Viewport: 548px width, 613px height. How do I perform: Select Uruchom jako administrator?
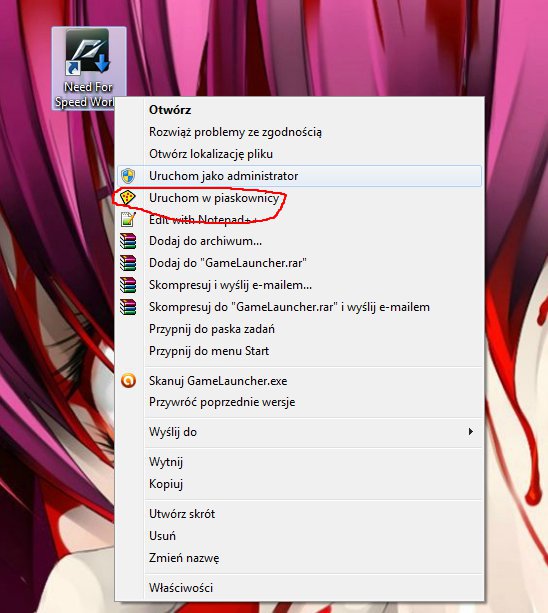coord(299,176)
